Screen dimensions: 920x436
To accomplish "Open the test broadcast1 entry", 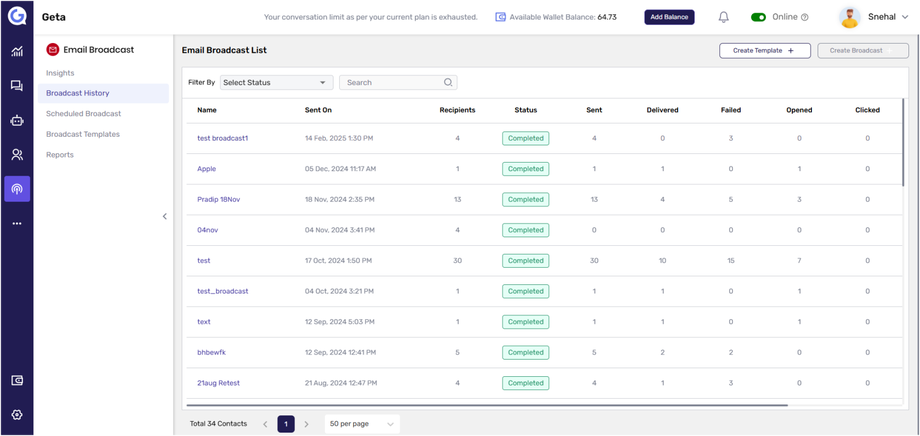I will [x=222, y=138].
